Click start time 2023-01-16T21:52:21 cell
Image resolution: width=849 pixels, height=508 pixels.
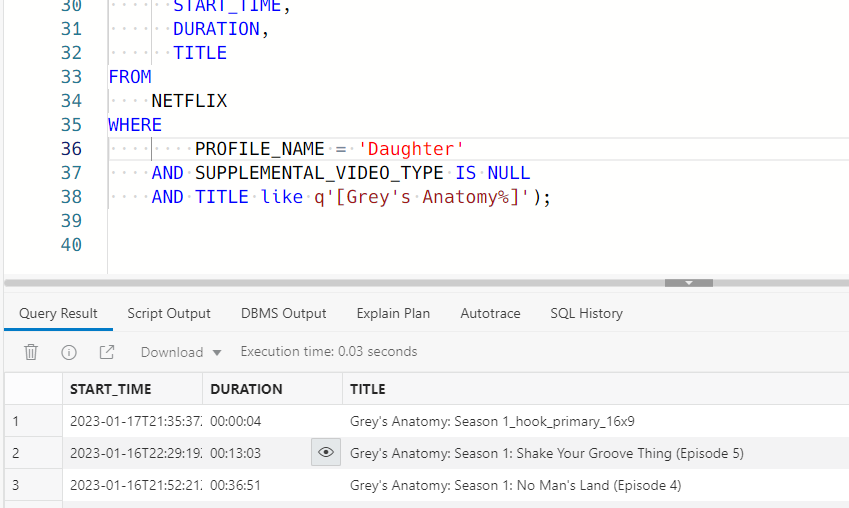(135, 485)
